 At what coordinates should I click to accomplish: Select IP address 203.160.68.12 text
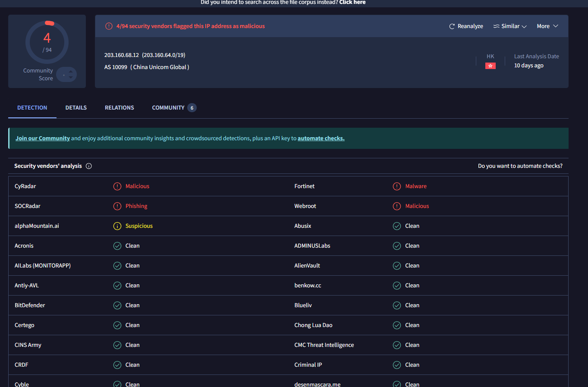click(122, 55)
